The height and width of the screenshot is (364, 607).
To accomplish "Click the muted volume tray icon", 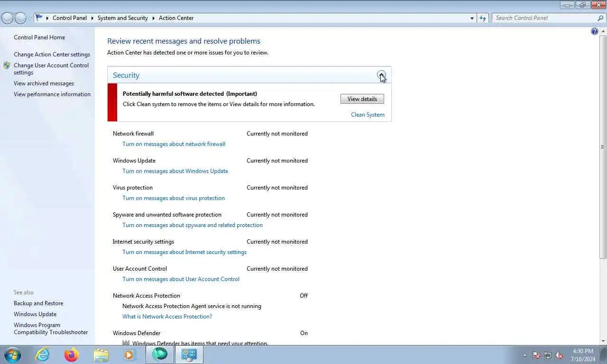I will 559,355.
